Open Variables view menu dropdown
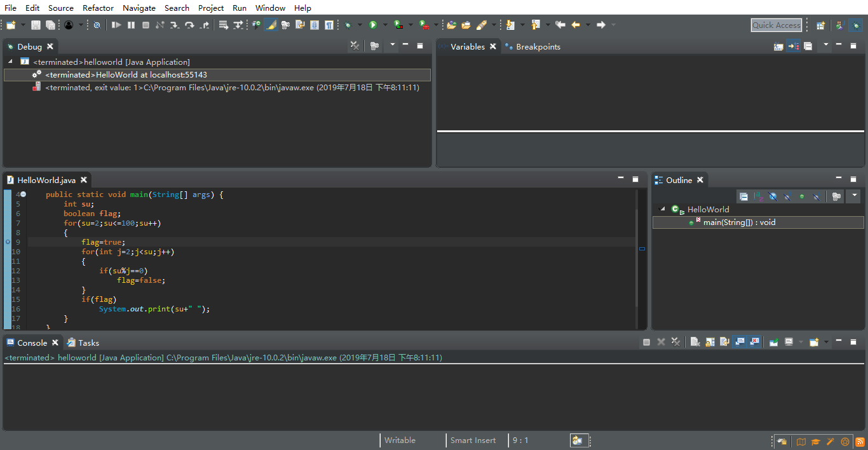 825,45
